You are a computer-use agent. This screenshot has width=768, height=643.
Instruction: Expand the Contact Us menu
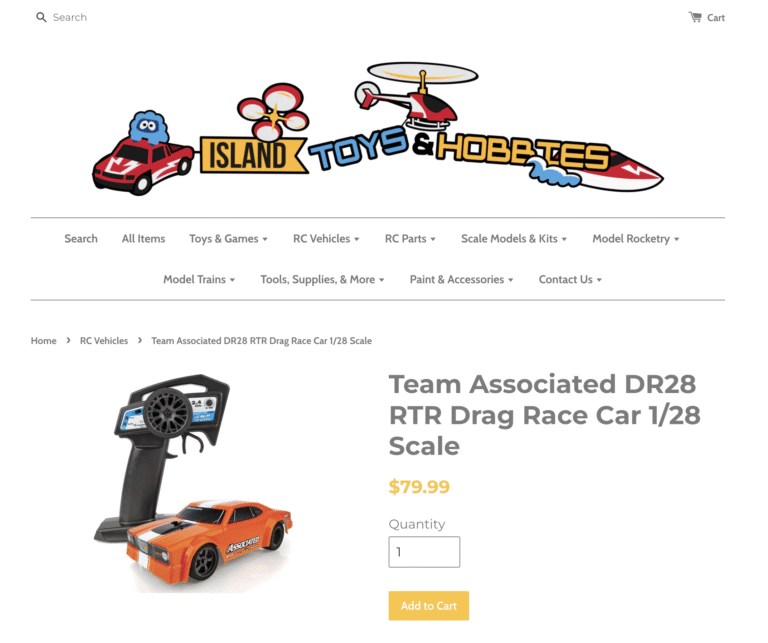tap(570, 279)
